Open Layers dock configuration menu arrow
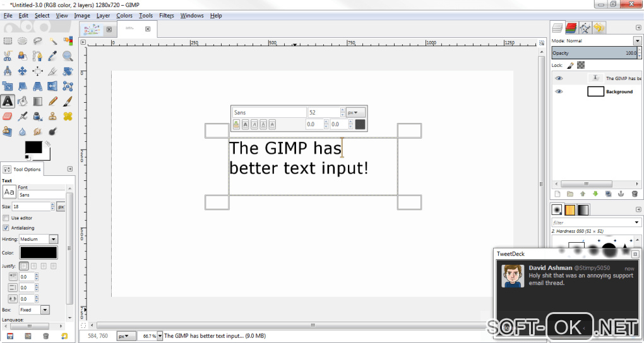This screenshot has height=343, width=644. point(638,28)
